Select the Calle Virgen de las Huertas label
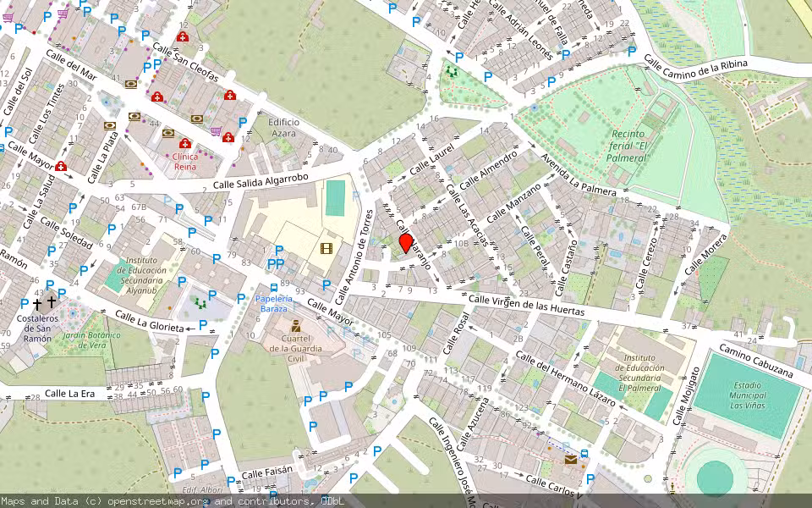Viewport: 812px width, 508px height. pyautogui.click(x=527, y=306)
